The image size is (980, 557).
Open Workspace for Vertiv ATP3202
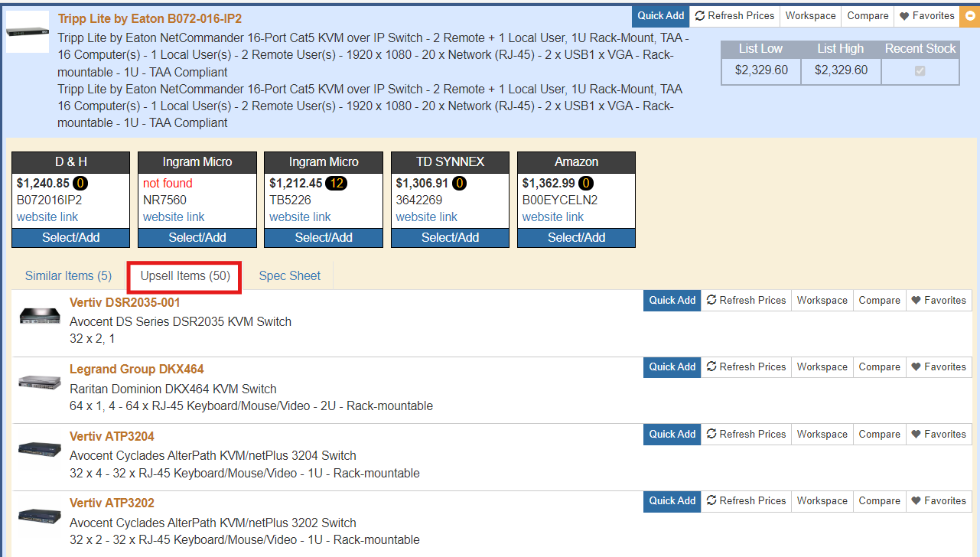[822, 501]
